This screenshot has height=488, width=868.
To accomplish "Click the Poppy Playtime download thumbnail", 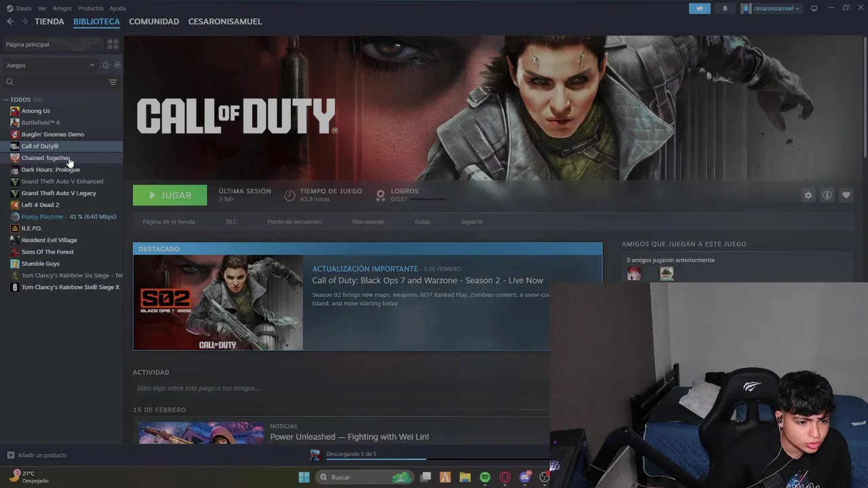I will click(x=315, y=455).
